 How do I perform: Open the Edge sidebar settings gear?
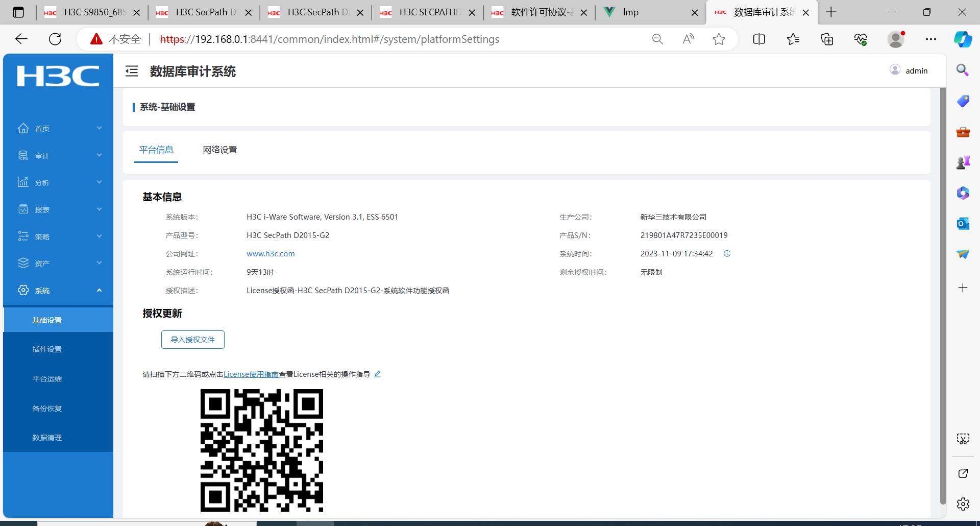tap(963, 504)
